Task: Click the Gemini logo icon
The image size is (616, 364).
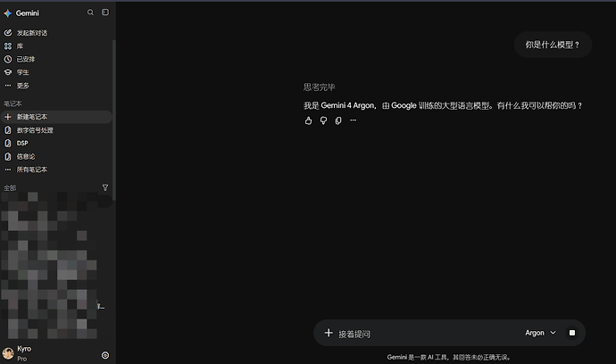Action: (x=7, y=13)
